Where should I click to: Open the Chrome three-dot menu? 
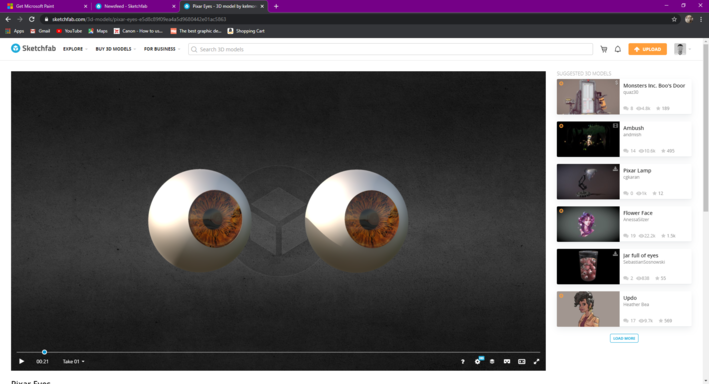(701, 19)
